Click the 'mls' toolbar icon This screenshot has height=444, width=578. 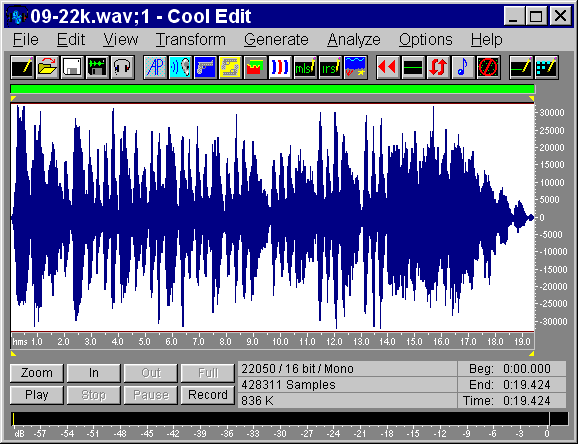(305, 67)
